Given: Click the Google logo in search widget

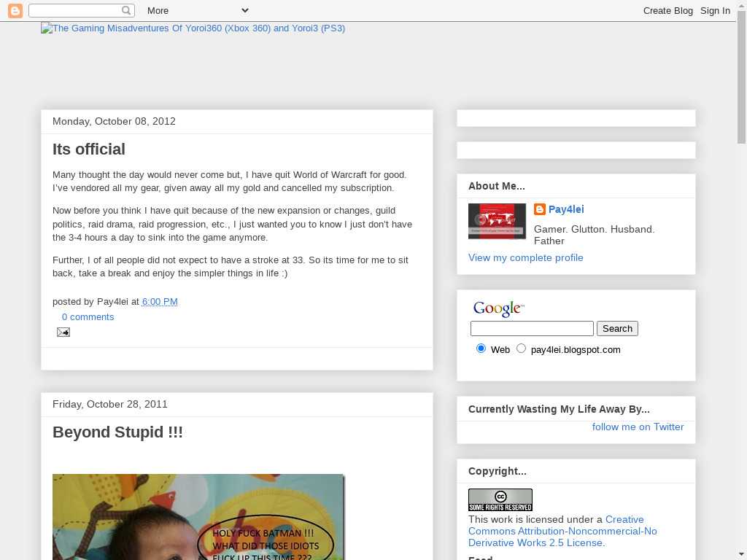Looking at the screenshot, I should (x=498, y=308).
